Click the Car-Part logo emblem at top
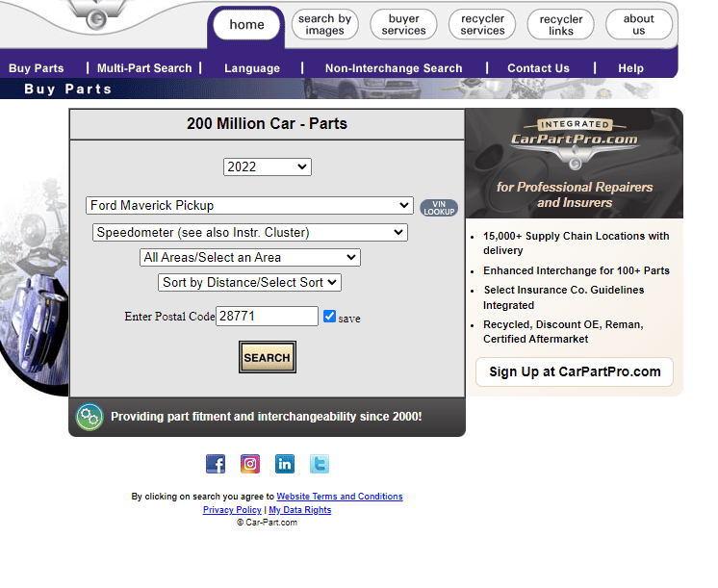 click(x=96, y=16)
